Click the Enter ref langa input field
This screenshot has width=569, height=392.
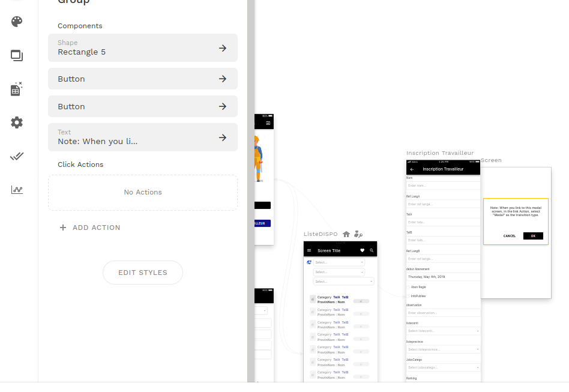pyautogui.click(x=443, y=204)
